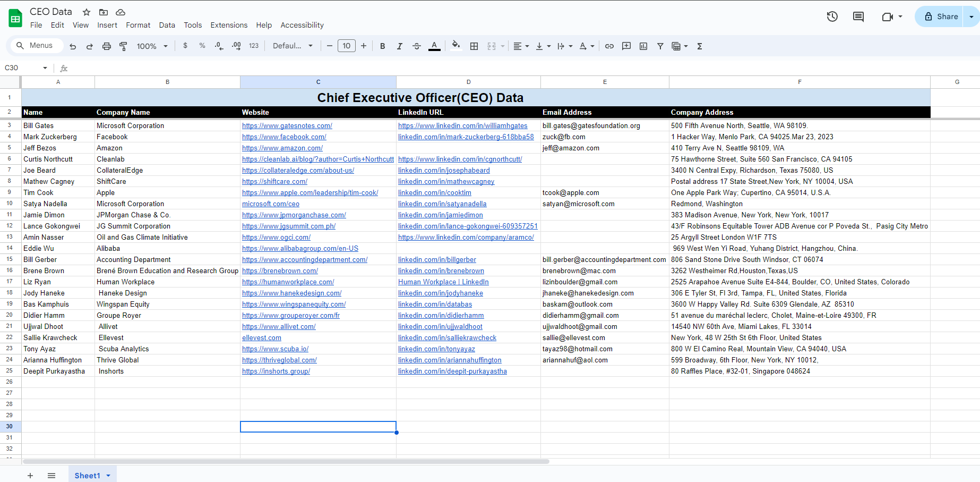Open the Human Workplace | LinkedIn link
The image size is (980, 482).
[443, 282]
